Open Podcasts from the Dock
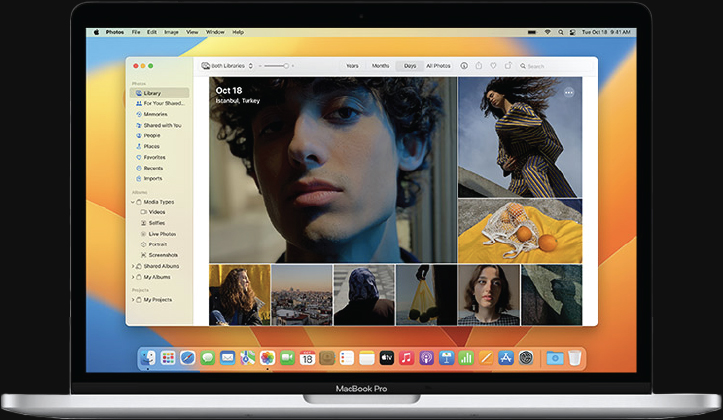 426,358
